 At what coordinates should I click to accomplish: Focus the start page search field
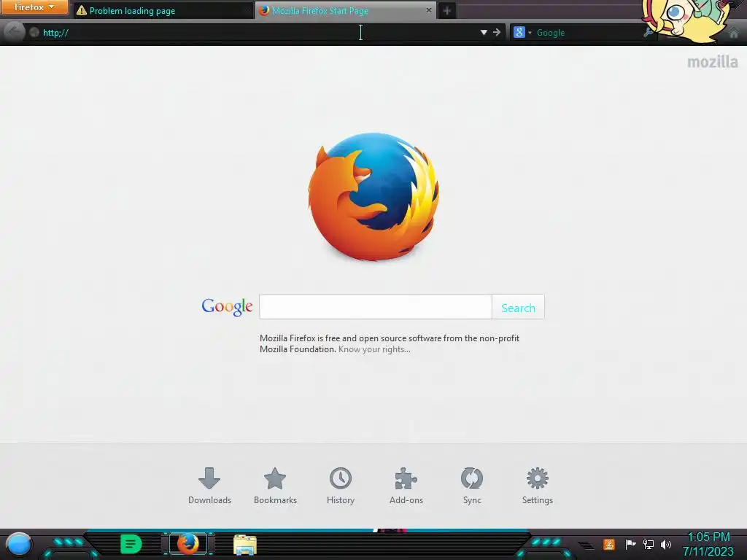point(376,307)
